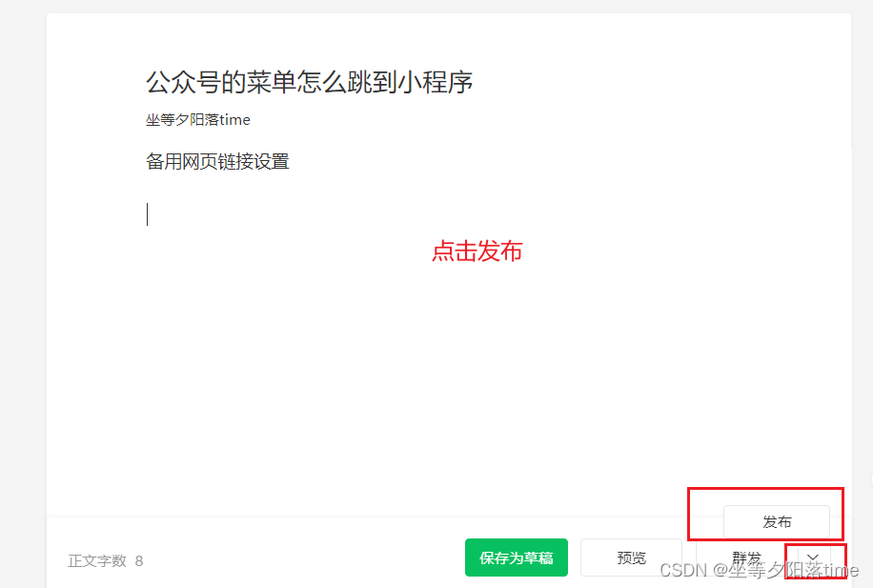
Task: Click the gray page margin beside the editor
Action: click(x=23, y=278)
